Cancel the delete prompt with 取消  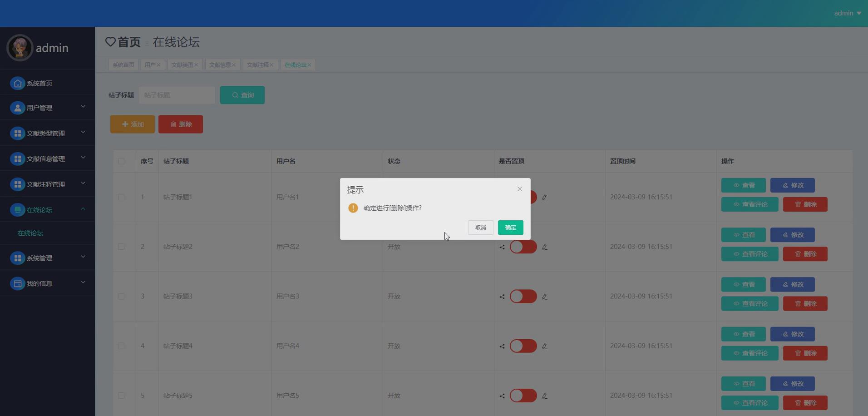coord(480,228)
